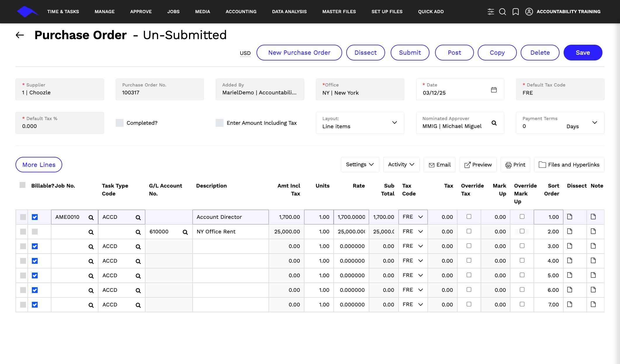
Task: Click Dissect icon for NY Office Rent row
Action: [x=569, y=231]
